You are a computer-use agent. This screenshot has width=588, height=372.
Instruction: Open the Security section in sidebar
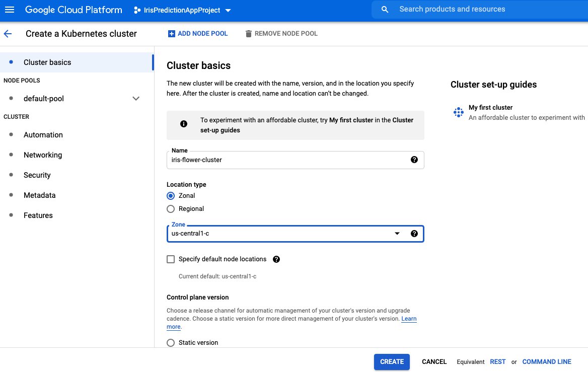point(37,175)
